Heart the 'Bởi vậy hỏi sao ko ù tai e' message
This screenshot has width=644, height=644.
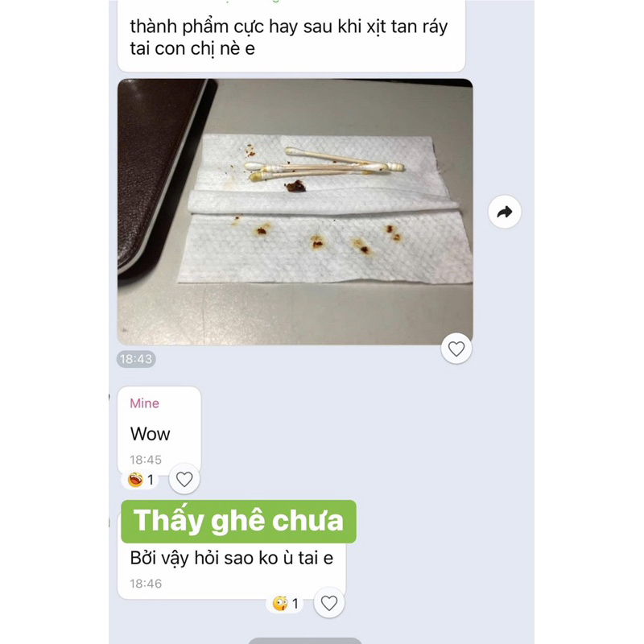pyautogui.click(x=328, y=603)
